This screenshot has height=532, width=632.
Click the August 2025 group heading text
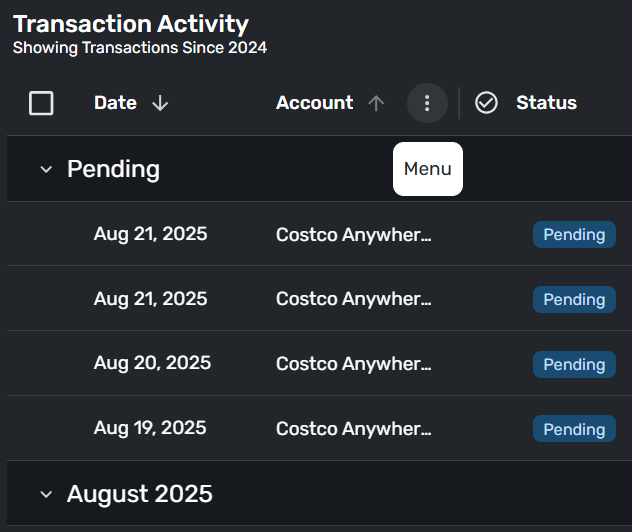pyautogui.click(x=140, y=494)
